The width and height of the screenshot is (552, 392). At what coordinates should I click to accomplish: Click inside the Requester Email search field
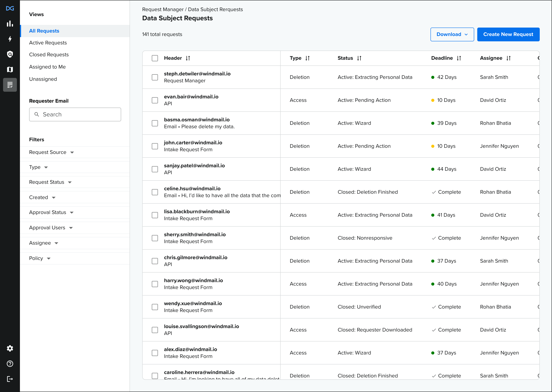click(75, 114)
